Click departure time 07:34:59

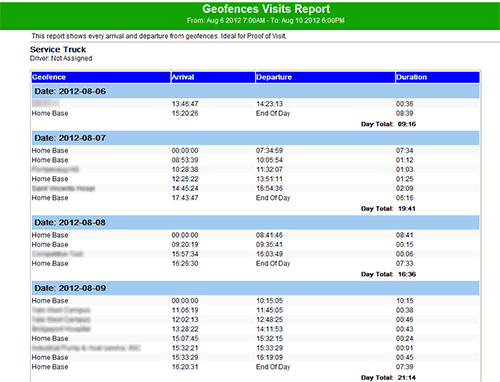click(x=269, y=151)
